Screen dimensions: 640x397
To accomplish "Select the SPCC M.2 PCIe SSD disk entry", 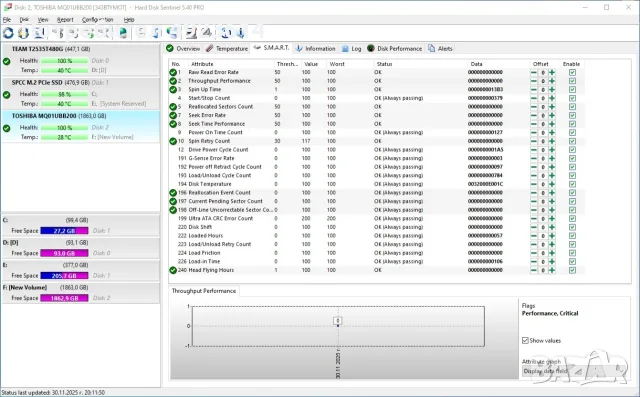I will coord(80,93).
